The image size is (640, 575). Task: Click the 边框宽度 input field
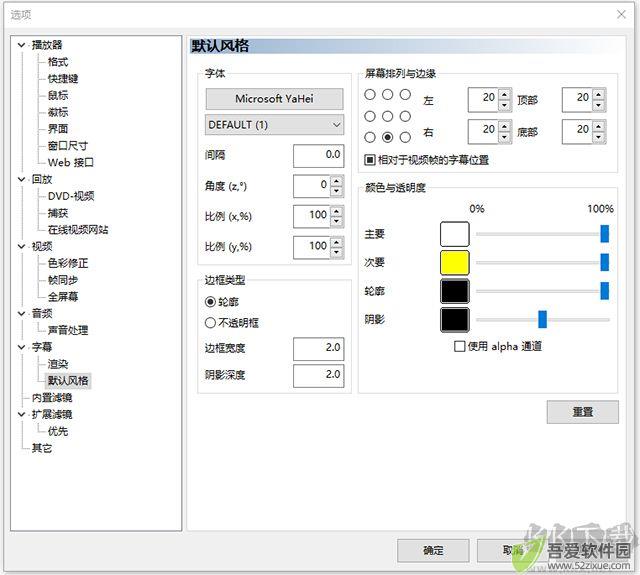click(318, 349)
